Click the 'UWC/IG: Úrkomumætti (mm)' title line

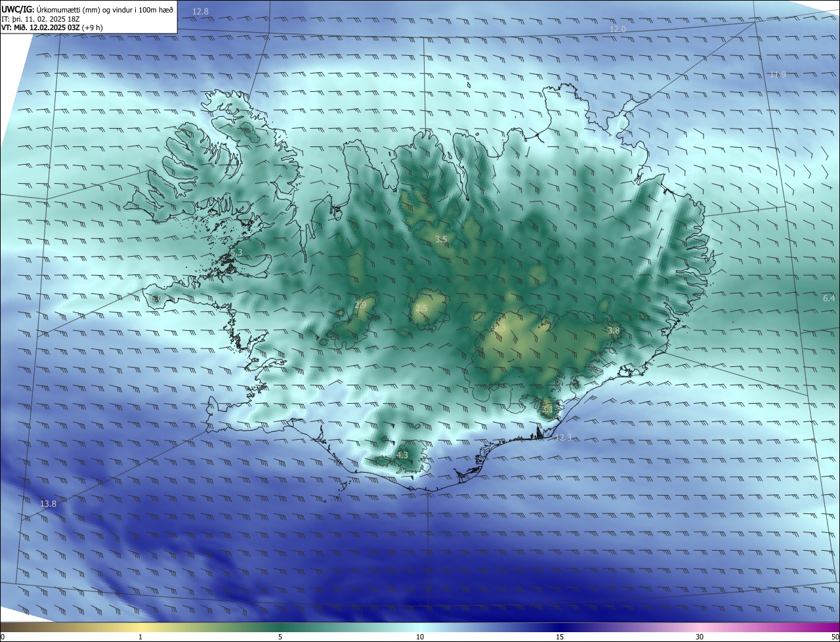point(87,9)
